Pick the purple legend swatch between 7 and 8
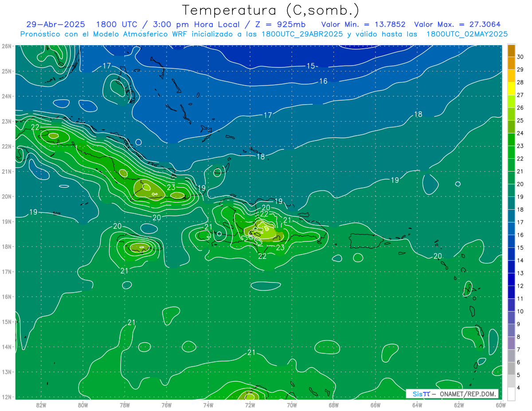Image resolution: width=532 pixels, height=411 pixels. click(511, 343)
